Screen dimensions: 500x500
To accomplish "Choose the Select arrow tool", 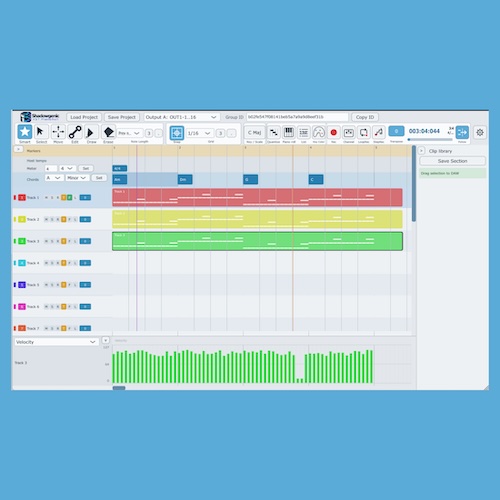I will point(41,132).
